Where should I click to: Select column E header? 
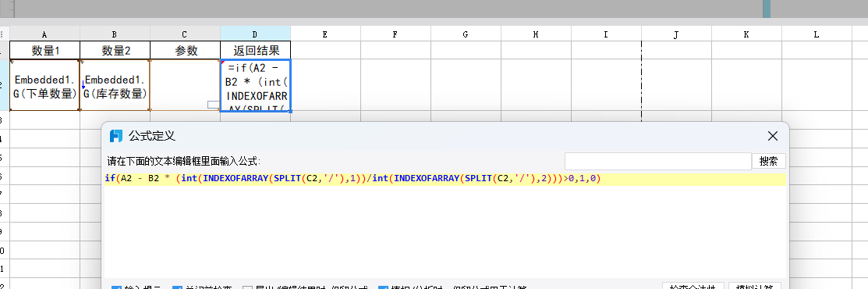[x=325, y=34]
